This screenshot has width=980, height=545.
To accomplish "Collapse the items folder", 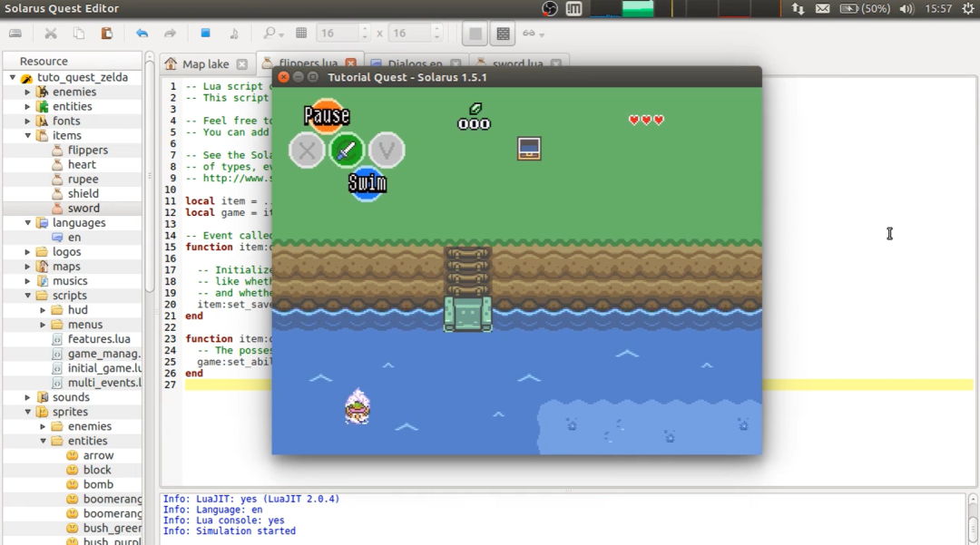I will [27, 135].
